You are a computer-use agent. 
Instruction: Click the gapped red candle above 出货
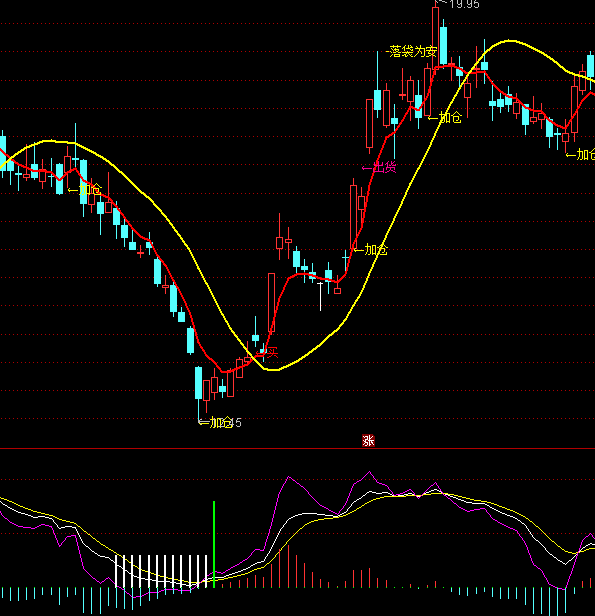(370, 124)
